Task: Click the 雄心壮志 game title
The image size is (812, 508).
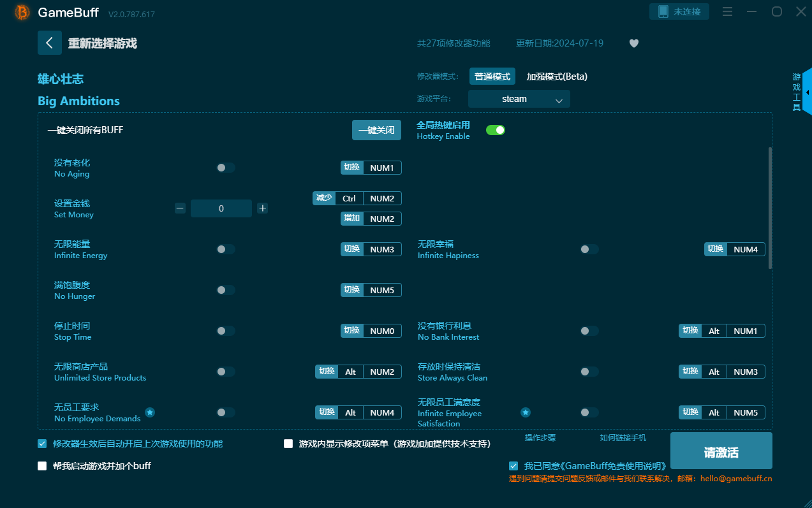Action: tap(61, 79)
